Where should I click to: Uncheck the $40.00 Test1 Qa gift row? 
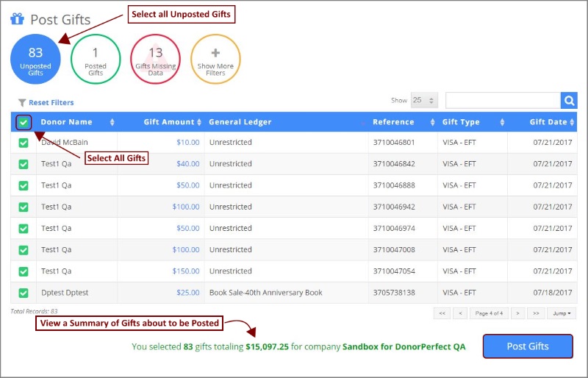[24, 164]
